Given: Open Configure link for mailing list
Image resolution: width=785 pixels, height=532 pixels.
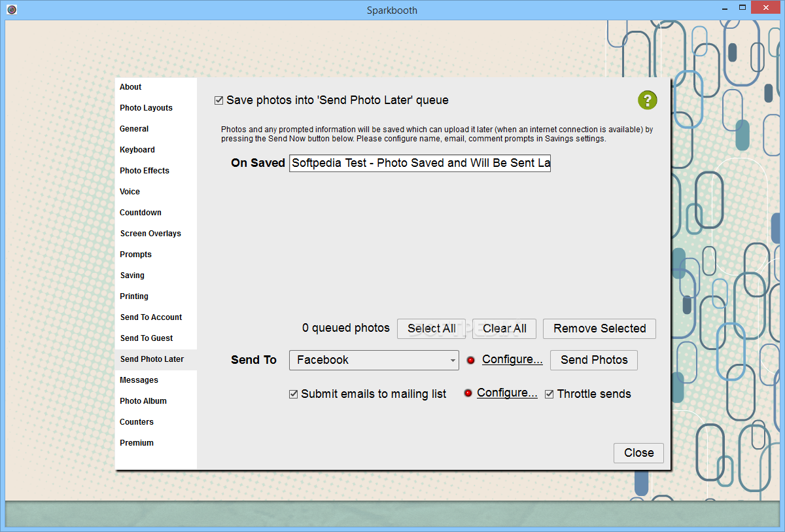Looking at the screenshot, I should 507,393.
